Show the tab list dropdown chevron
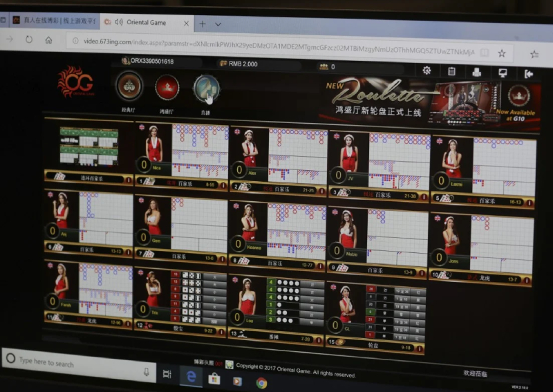Viewport: 553px width, 392px height. [x=218, y=24]
